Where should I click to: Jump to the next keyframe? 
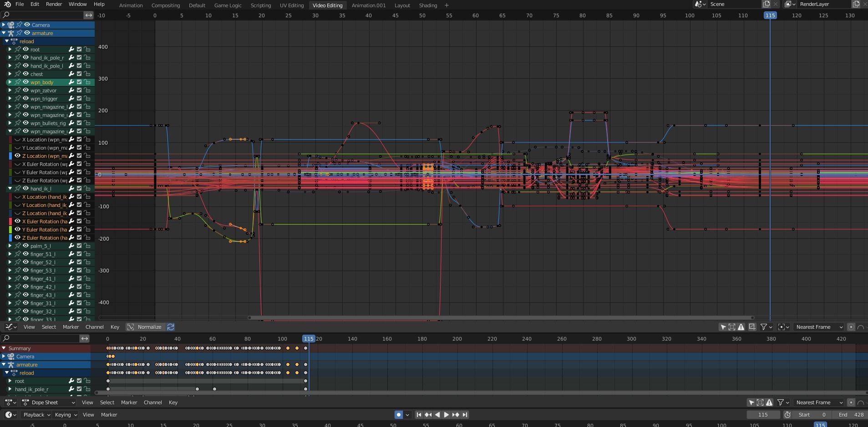pos(456,415)
